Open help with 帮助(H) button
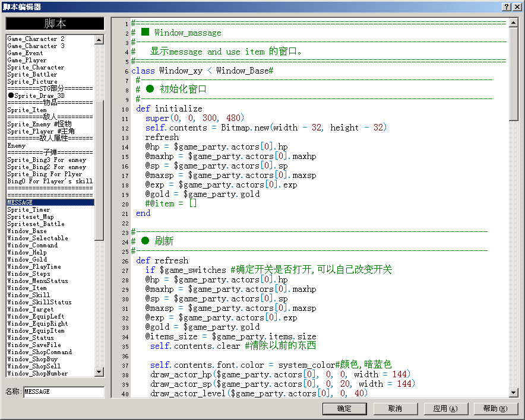 point(496,409)
